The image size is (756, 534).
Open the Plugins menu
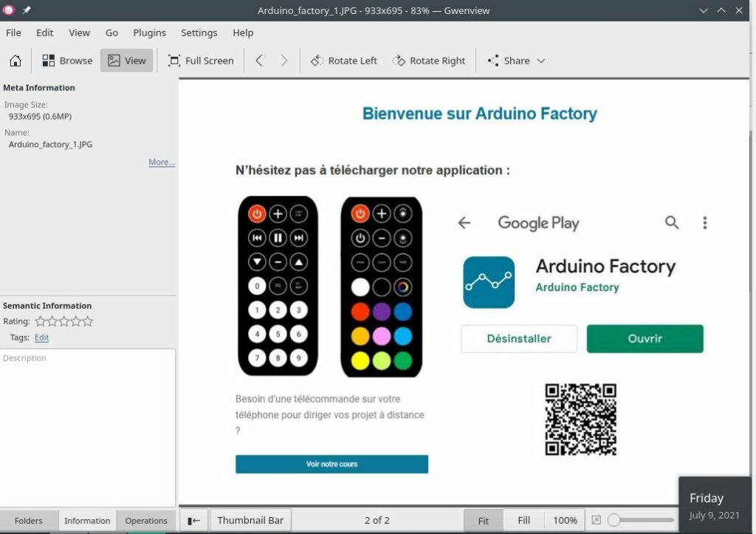pos(149,32)
